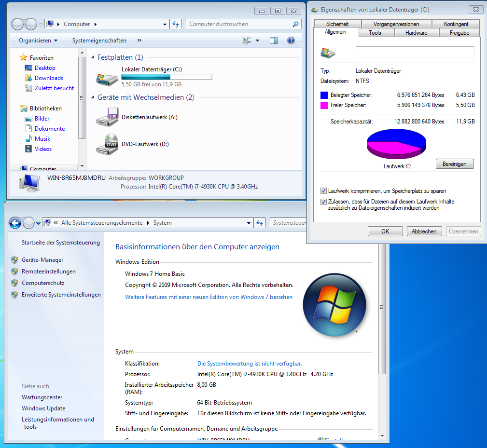Image resolution: width=487 pixels, height=448 pixels.
Task: Collapse the Festplatten (1) group
Action: pyautogui.click(x=93, y=57)
